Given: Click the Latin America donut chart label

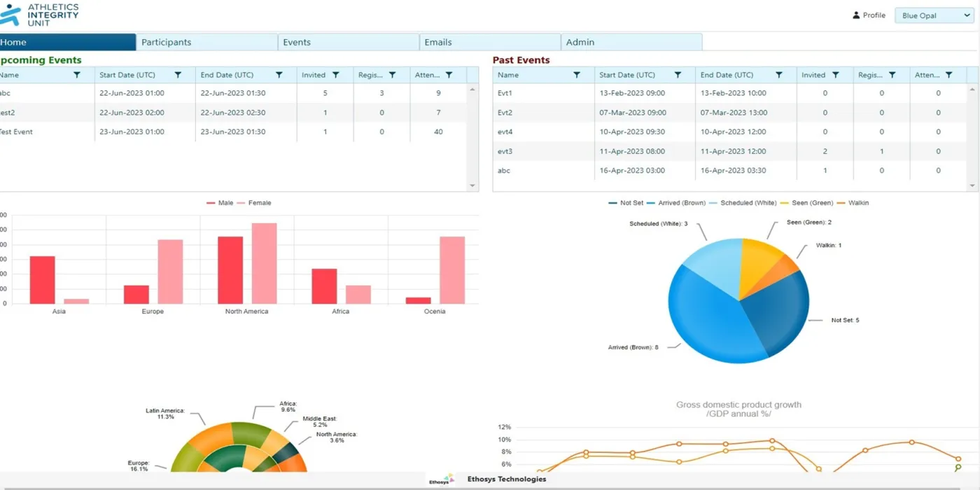Looking at the screenshot, I should coord(165,413).
